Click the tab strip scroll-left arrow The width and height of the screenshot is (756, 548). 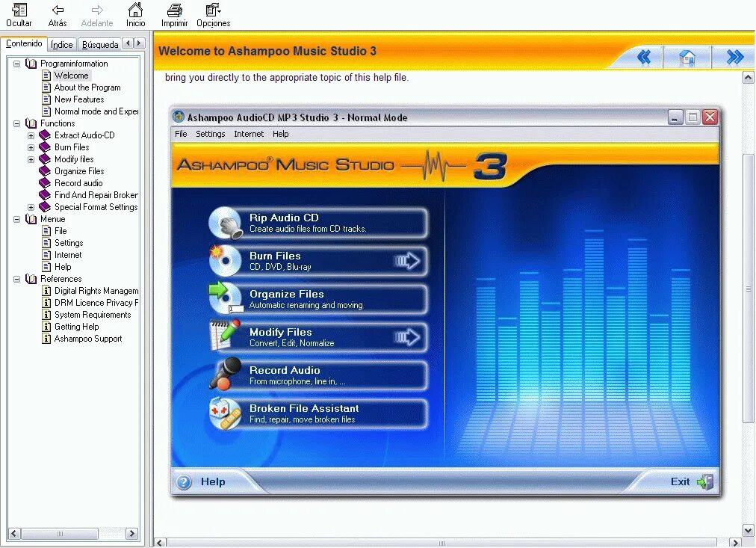[128, 43]
